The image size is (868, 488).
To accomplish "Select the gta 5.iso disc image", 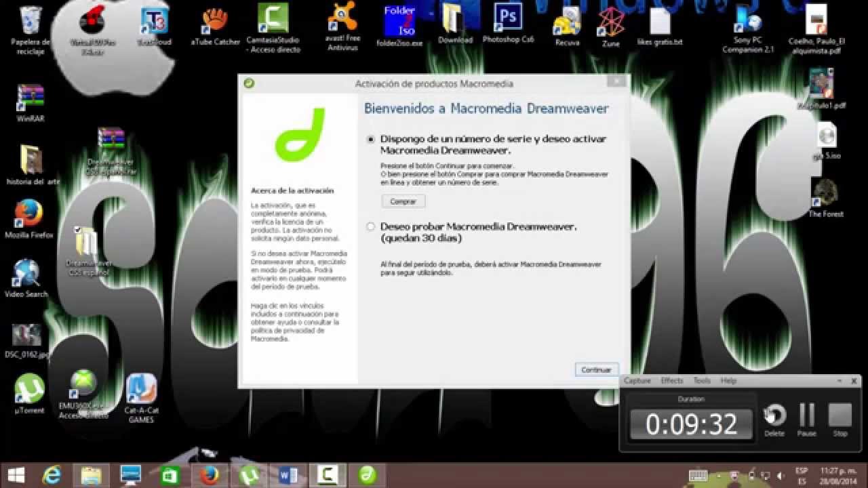I will [826, 141].
